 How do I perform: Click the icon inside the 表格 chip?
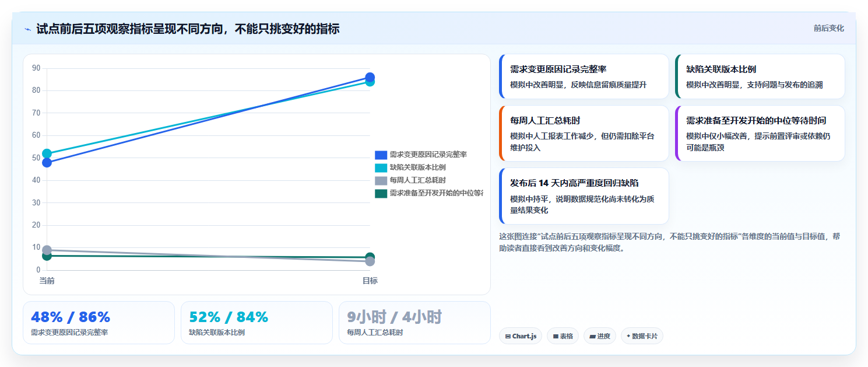point(556,337)
